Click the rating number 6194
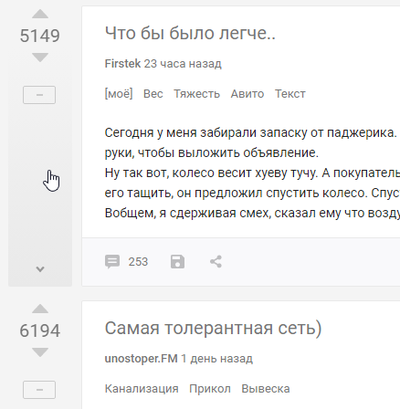Screen dimensions: 400x409 click(x=40, y=331)
